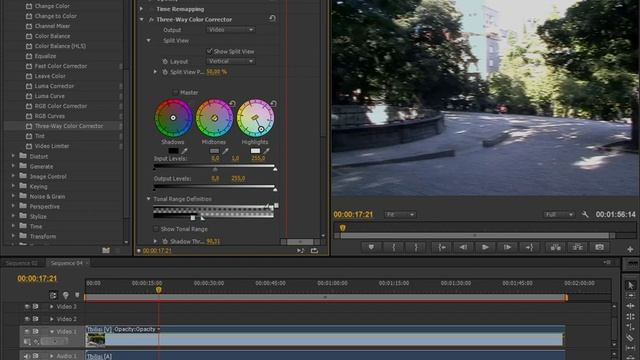Select the Selection tool arrow

[x=630, y=285]
